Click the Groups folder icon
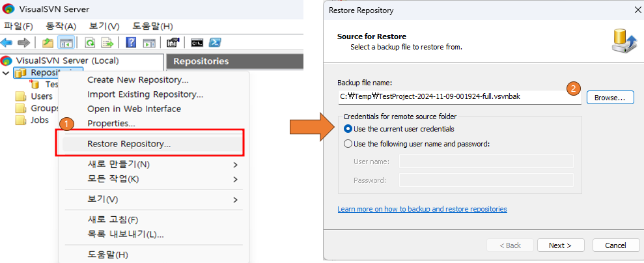The image size is (644, 263). 21,108
